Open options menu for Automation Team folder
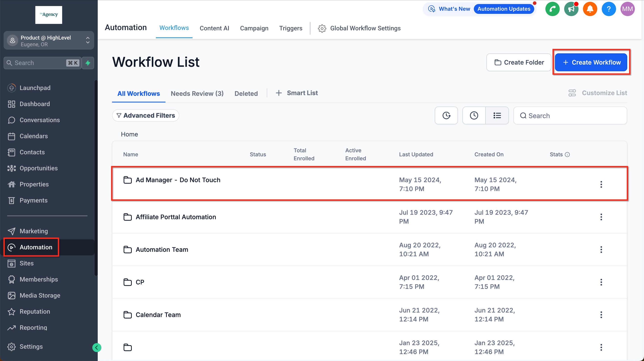Screen dimensions: 644x361 click(x=601, y=250)
